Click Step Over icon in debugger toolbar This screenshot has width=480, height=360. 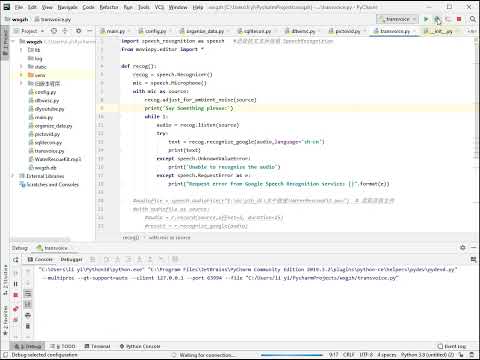pyautogui.click(x=107, y=259)
